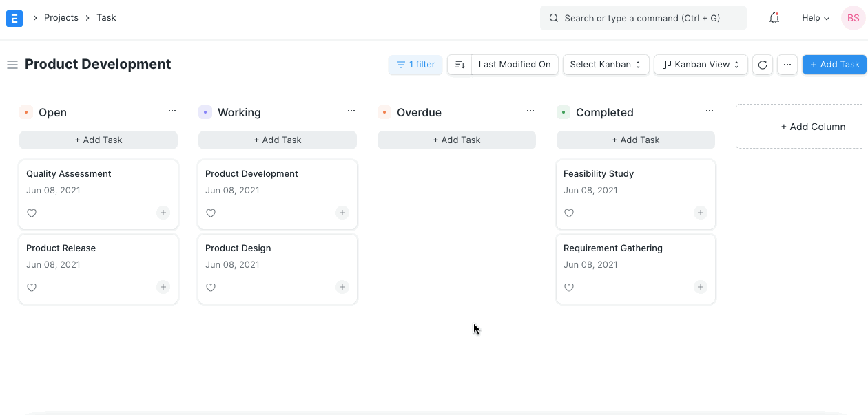Like the Product Design task
This screenshot has height=415, width=868.
click(x=211, y=287)
